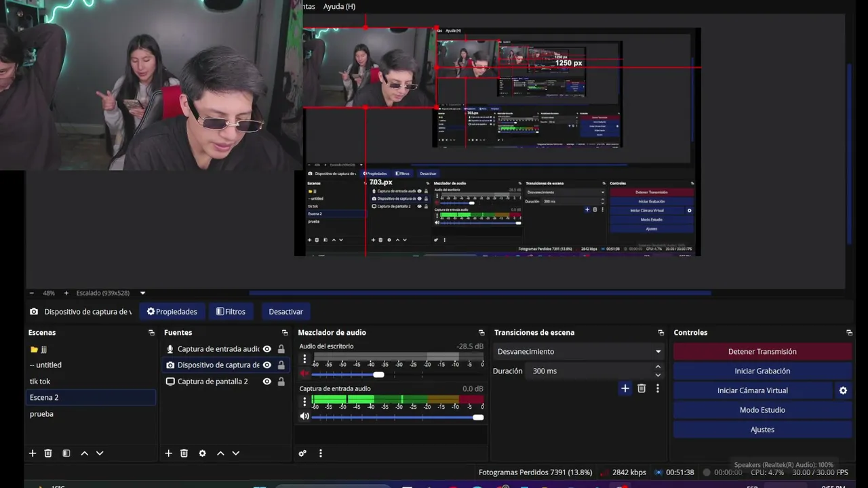The width and height of the screenshot is (868, 488).
Task: Pop out the Mezclador de audio dock
Action: [481, 333]
